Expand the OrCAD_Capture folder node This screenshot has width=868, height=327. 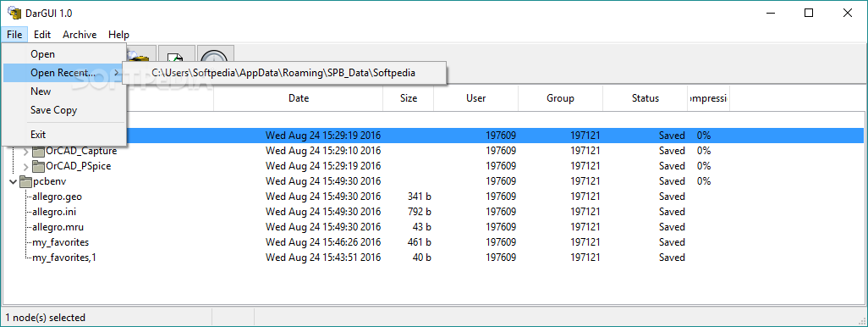[x=25, y=151]
